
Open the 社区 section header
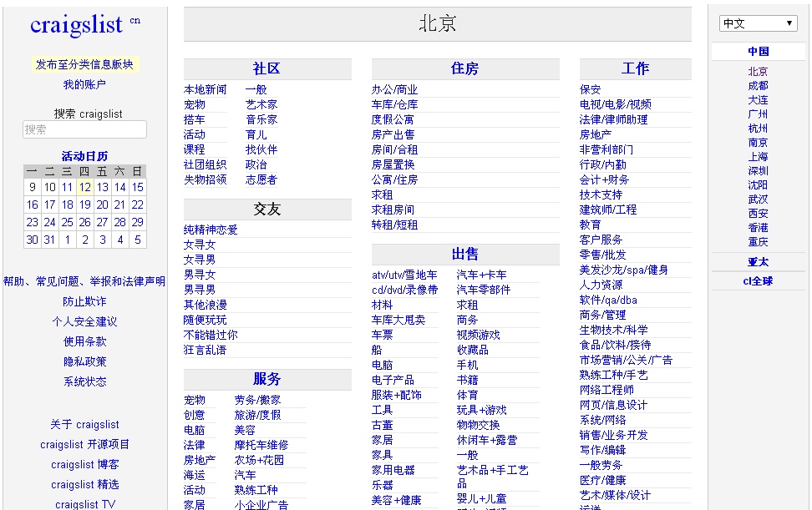[266, 68]
